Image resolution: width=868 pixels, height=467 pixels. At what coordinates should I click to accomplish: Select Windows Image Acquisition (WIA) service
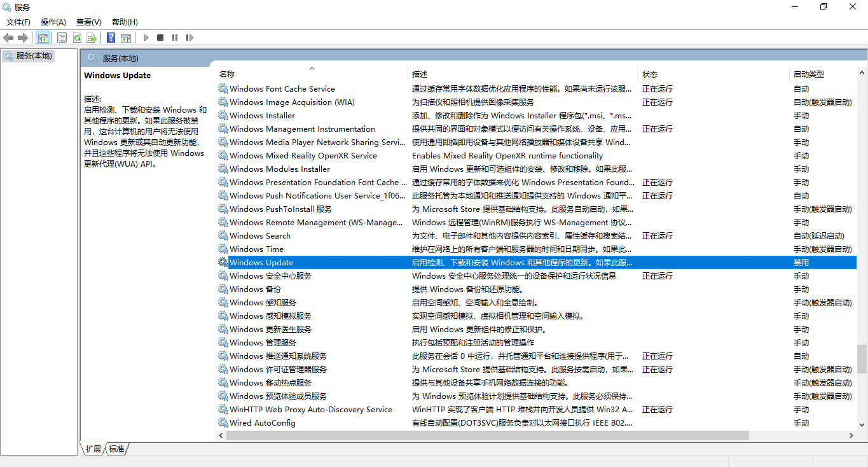pos(537,102)
